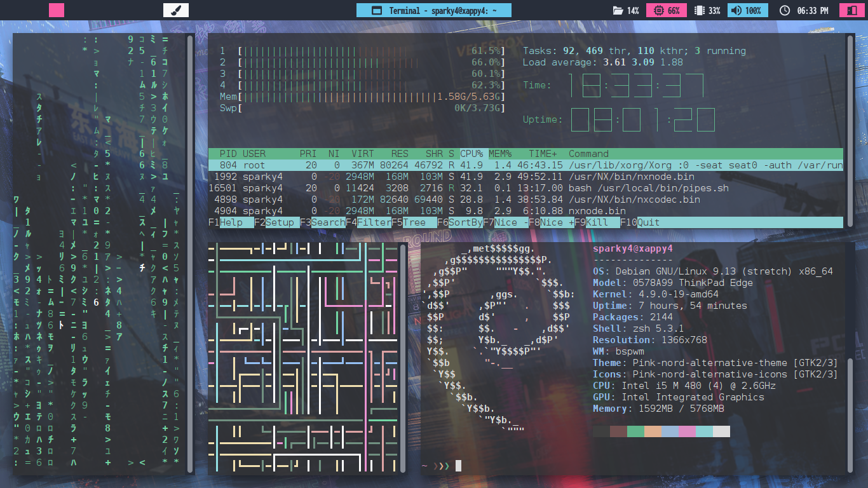Click the CPU chip 66% indicator
This screenshot has width=868, height=488.
[658, 10]
